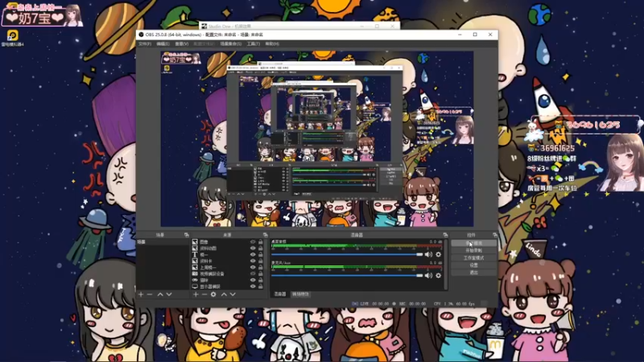Open 桌面音频 audio settings gear menu
The height and width of the screenshot is (362, 644).
(x=438, y=254)
